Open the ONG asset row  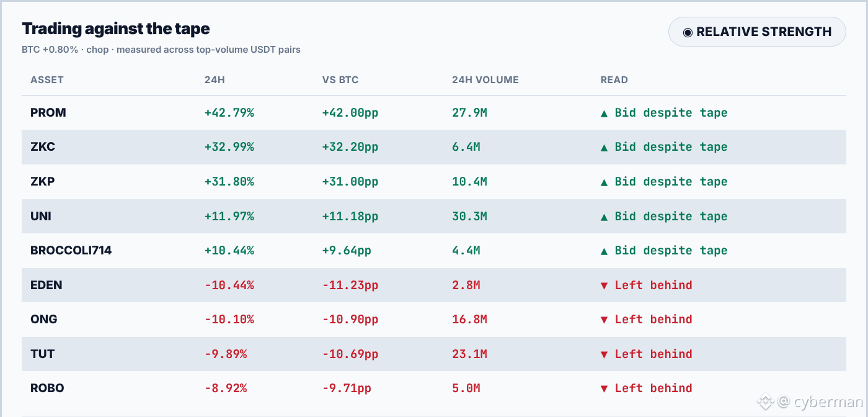pyautogui.click(x=434, y=320)
